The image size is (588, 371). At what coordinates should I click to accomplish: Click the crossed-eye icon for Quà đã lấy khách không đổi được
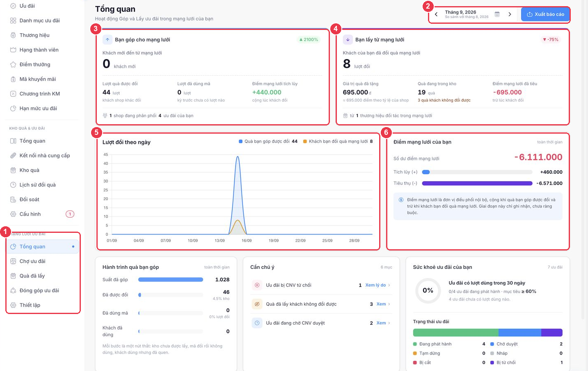[257, 304]
